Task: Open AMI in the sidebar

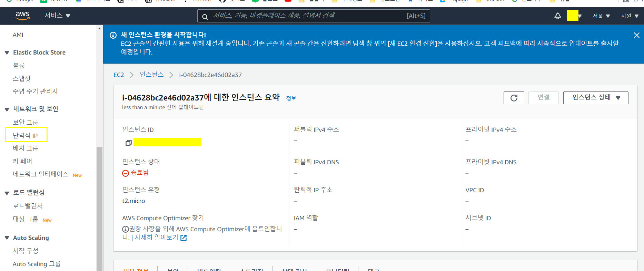Action: (x=18, y=35)
